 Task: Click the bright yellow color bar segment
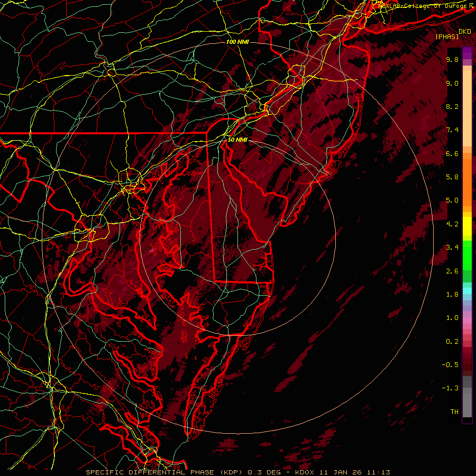click(x=467, y=226)
